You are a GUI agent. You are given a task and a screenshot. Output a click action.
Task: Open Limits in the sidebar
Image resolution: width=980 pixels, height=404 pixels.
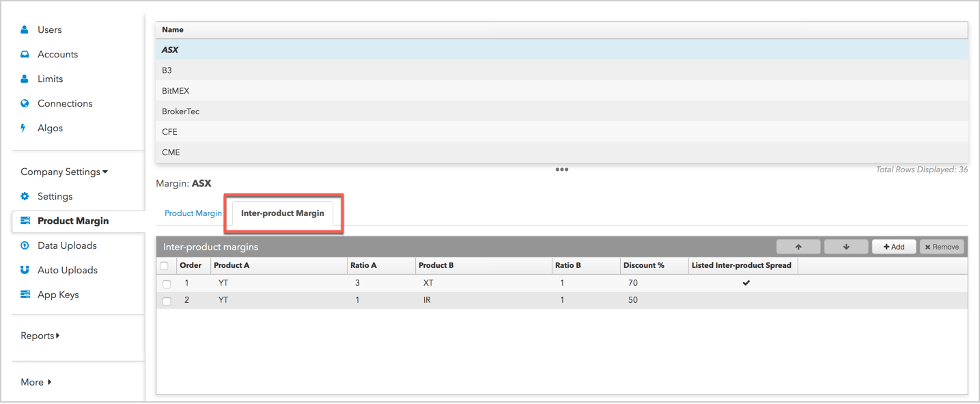click(51, 79)
